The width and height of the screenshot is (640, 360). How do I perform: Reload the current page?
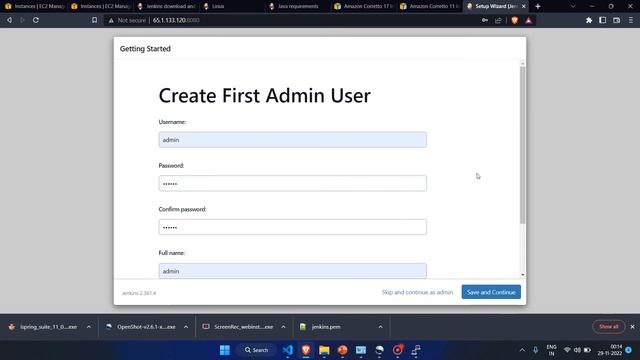[36, 20]
